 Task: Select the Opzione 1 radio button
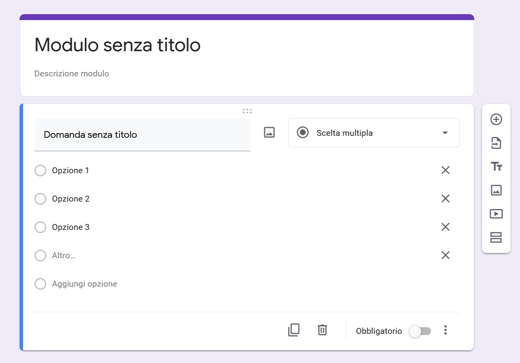(40, 170)
